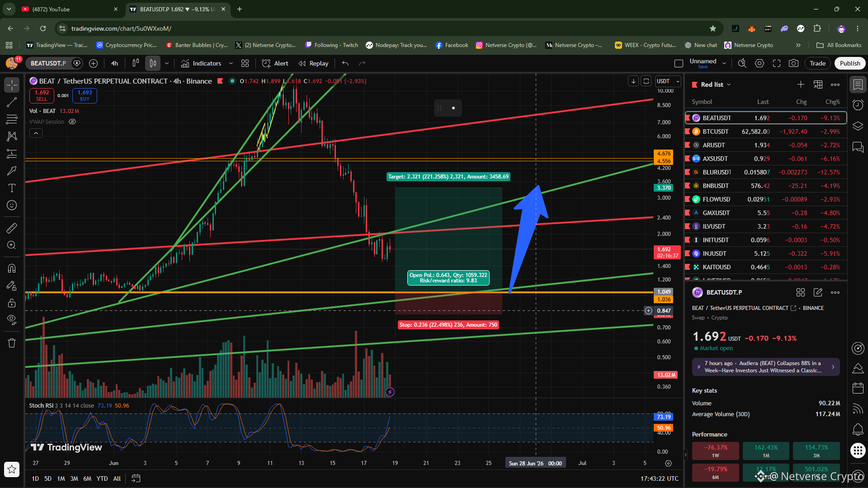This screenshot has width=868, height=488.
Task: Enter fullscreen chart mode
Action: tap(777, 63)
